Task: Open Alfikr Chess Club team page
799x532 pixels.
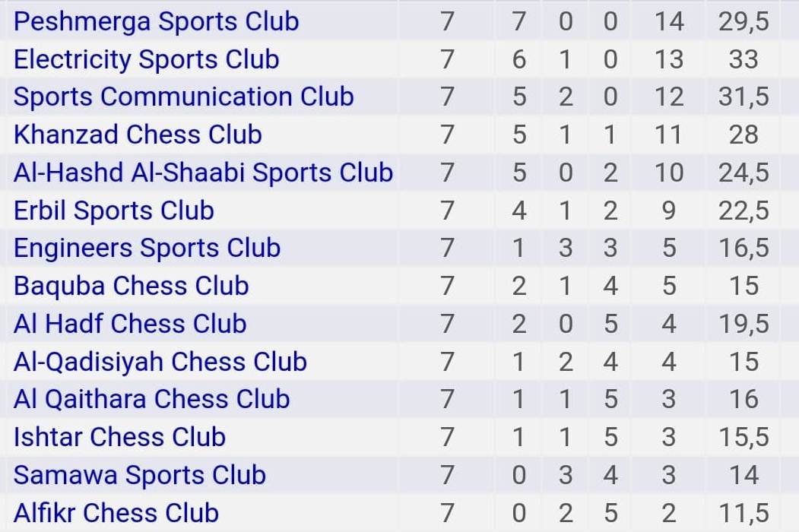Action: coord(116,513)
